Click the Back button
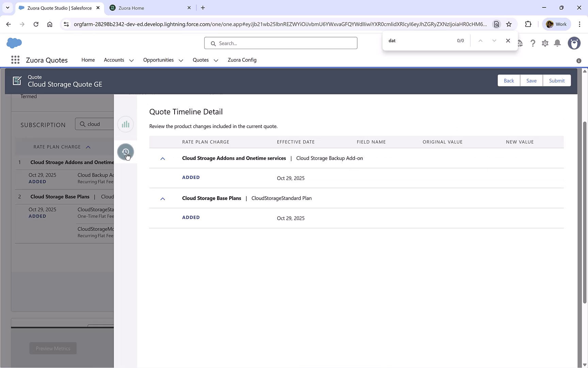The image size is (588, 368). point(509,80)
